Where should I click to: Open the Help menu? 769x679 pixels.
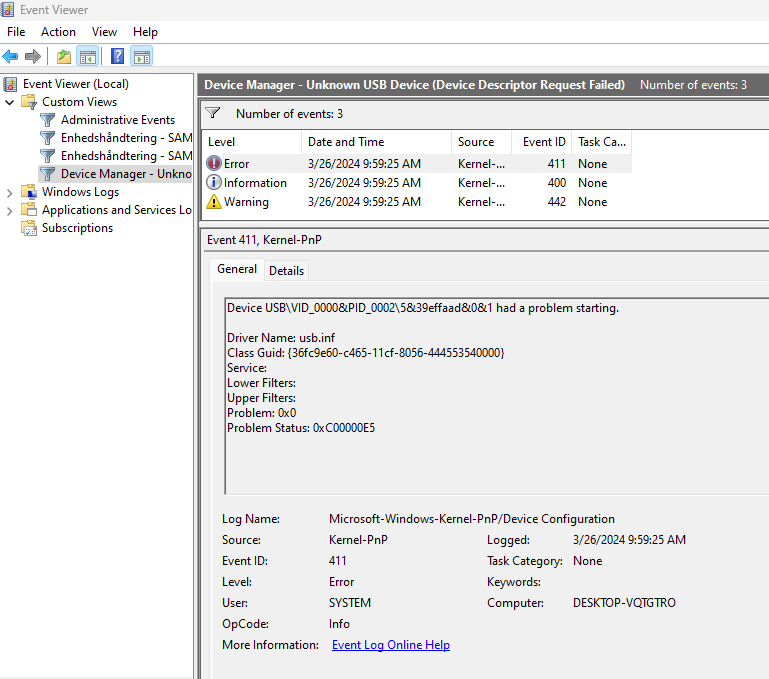(145, 32)
